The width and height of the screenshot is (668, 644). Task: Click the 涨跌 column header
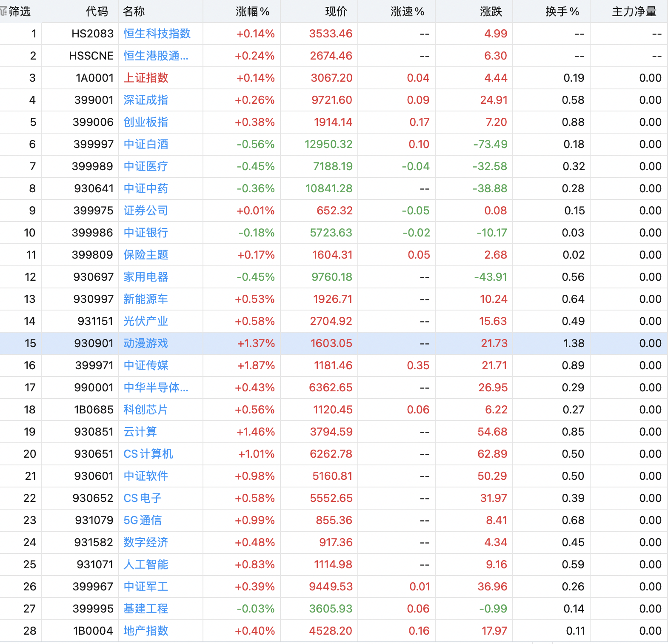pyautogui.click(x=491, y=11)
